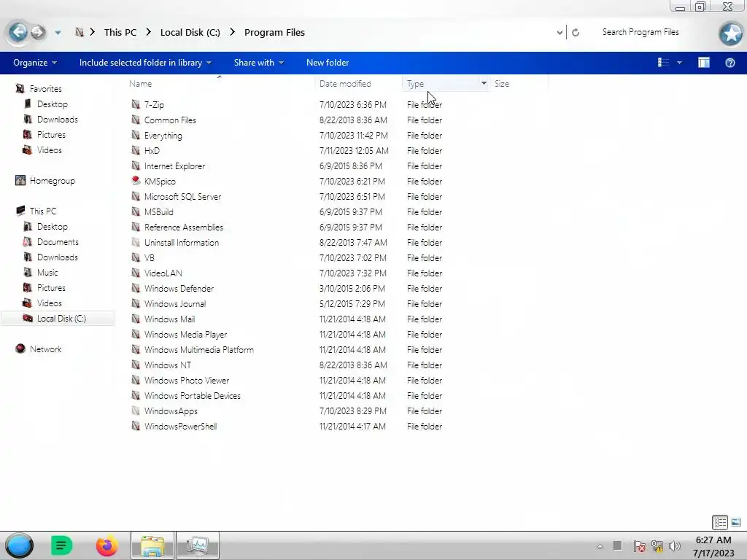Open the Share with menu
This screenshot has height=560, width=747.
(x=259, y=63)
